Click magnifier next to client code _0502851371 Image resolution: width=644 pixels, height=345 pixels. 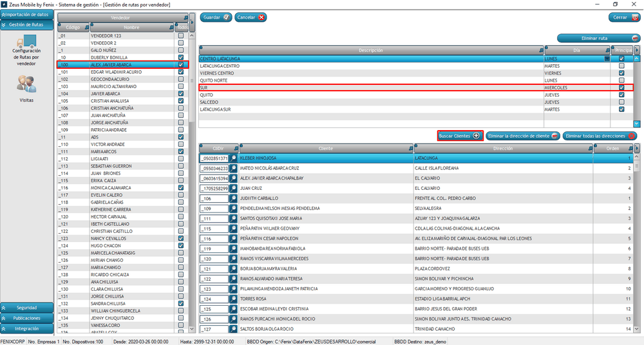(x=233, y=158)
